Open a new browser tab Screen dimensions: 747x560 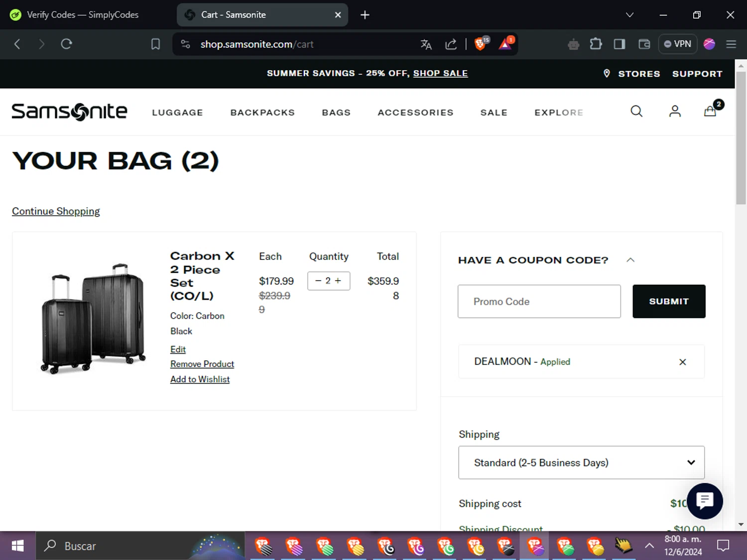coord(365,15)
